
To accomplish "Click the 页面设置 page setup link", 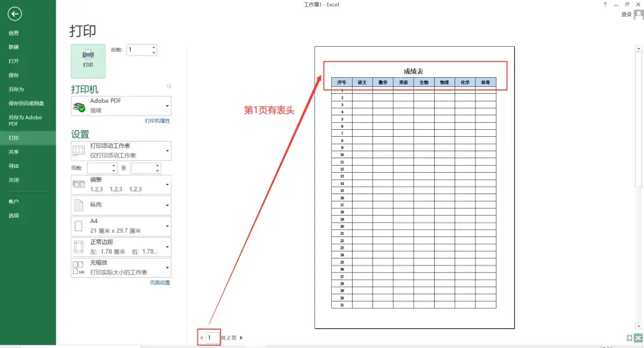I will point(160,283).
